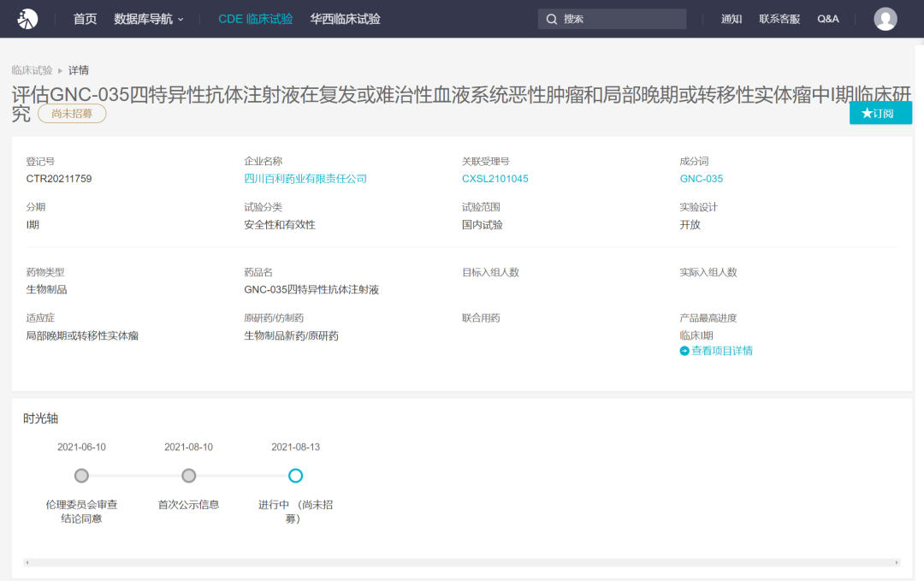Image resolution: width=924 pixels, height=581 pixels.
Task: Click the site logo icon
Action: pyautogui.click(x=27, y=19)
